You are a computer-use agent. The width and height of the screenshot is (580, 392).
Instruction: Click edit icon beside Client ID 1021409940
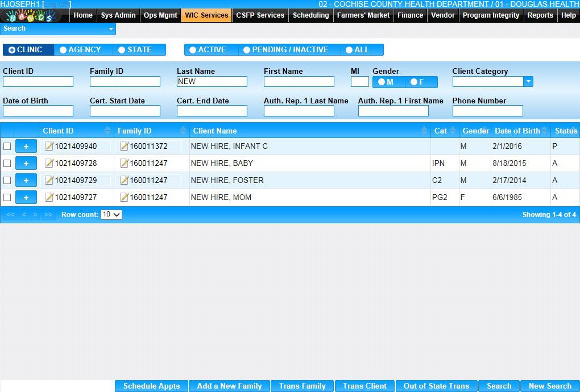[49, 147]
